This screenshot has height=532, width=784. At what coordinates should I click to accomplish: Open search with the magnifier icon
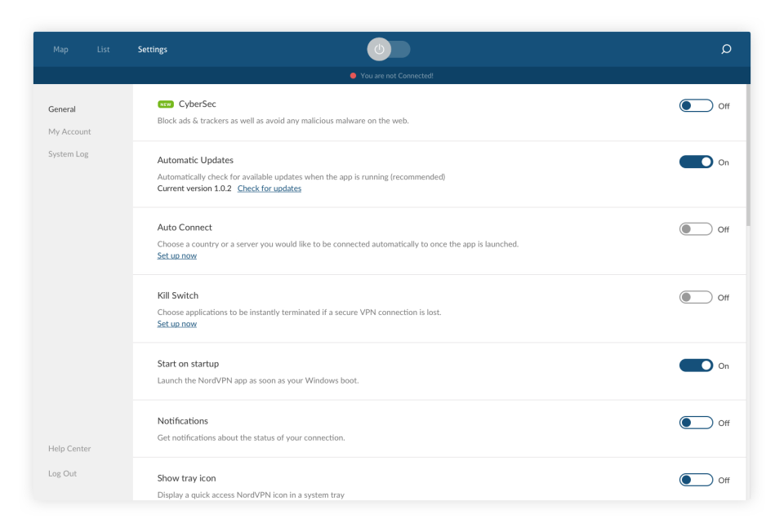point(725,49)
